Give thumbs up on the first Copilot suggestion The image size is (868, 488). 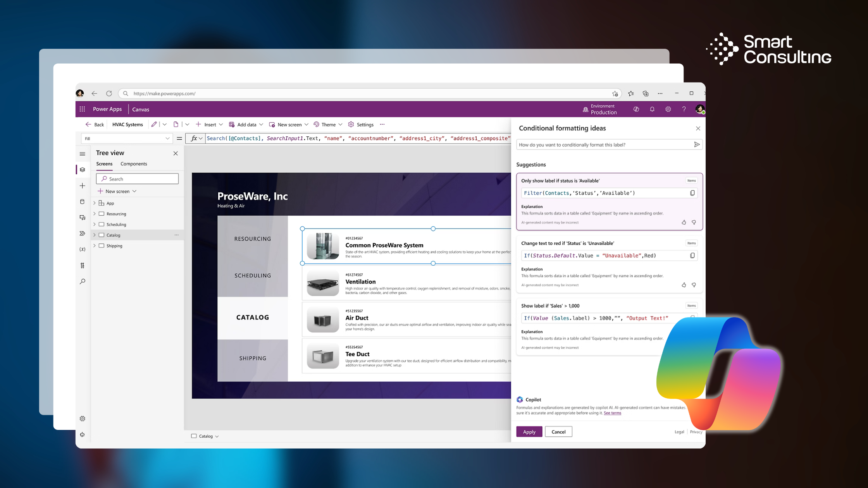coord(684,222)
